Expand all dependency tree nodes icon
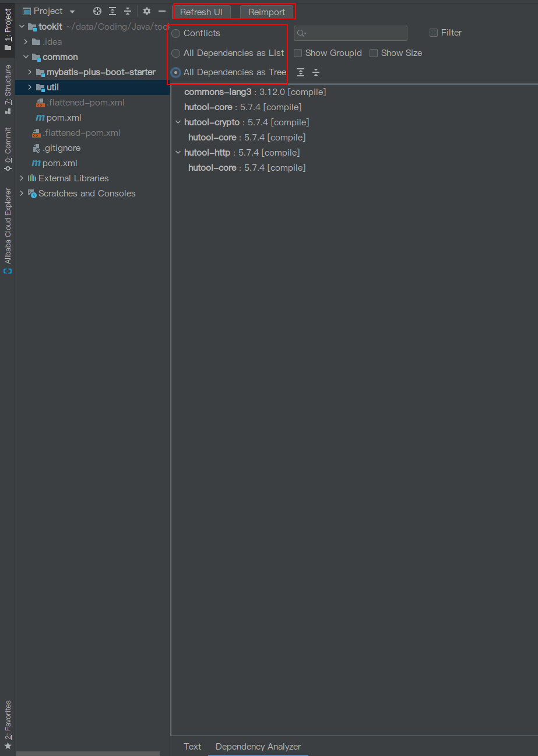Screen dimensions: 538x756 click(301, 72)
